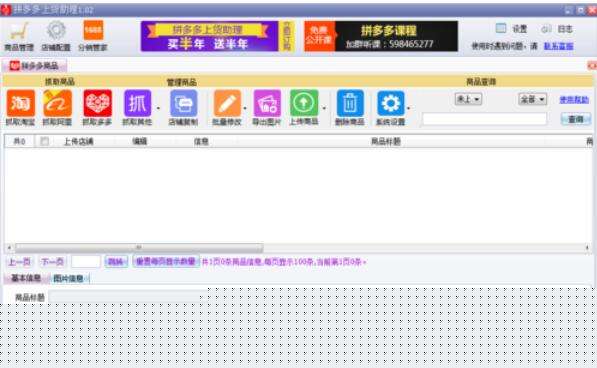The height and width of the screenshot is (368, 597).
Task: Open the 店铺复制 shop copy icon
Action: click(184, 103)
